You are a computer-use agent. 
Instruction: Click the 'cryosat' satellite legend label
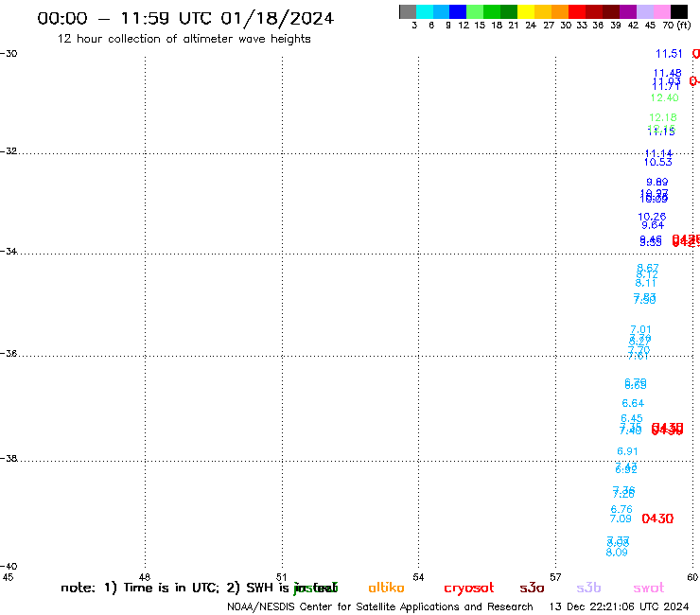(x=469, y=589)
